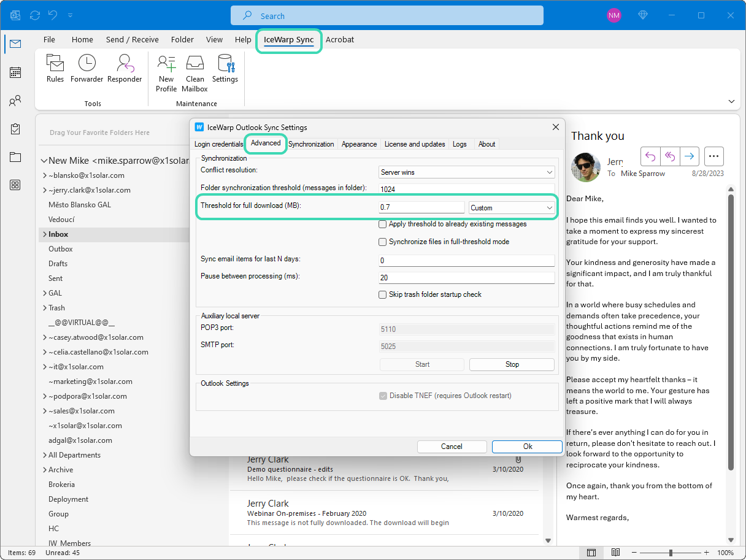Open More Apps grid in sidebar
Viewport: 746px width, 560px height.
click(15, 185)
